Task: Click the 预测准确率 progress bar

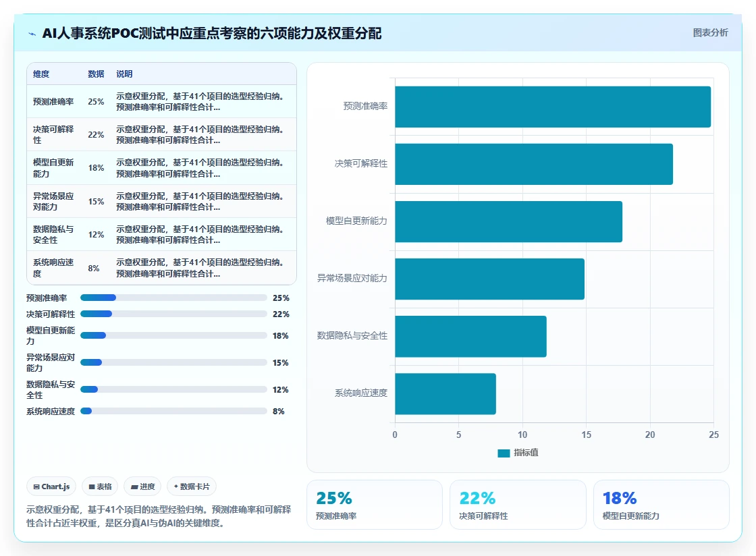Action: [173, 298]
